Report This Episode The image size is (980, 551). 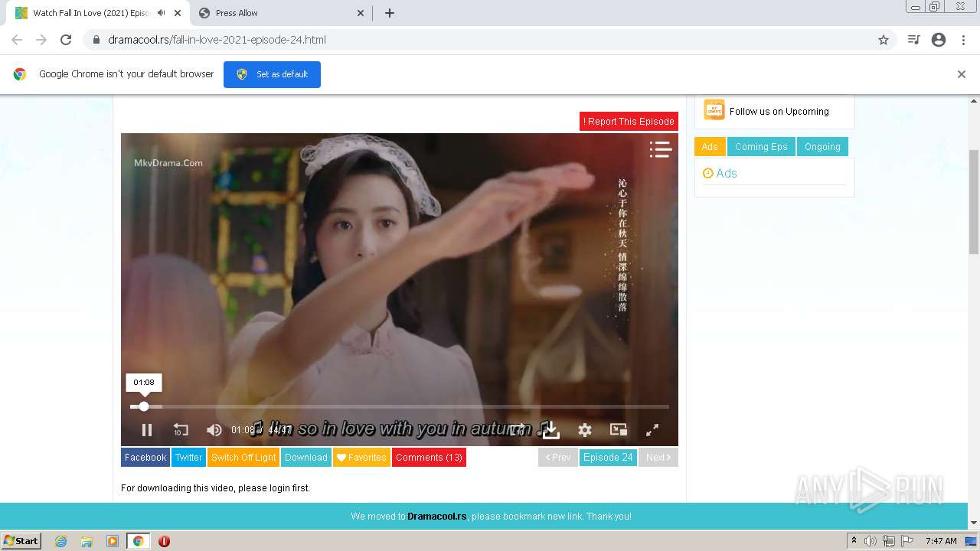[629, 121]
